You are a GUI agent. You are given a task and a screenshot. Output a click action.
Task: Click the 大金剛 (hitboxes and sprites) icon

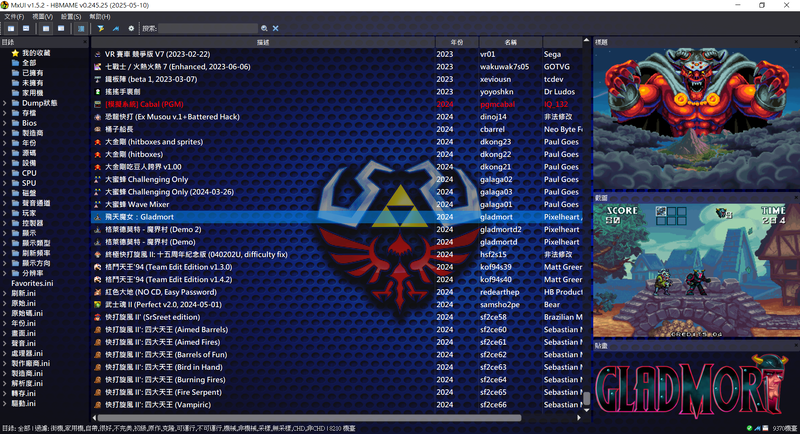point(97,142)
